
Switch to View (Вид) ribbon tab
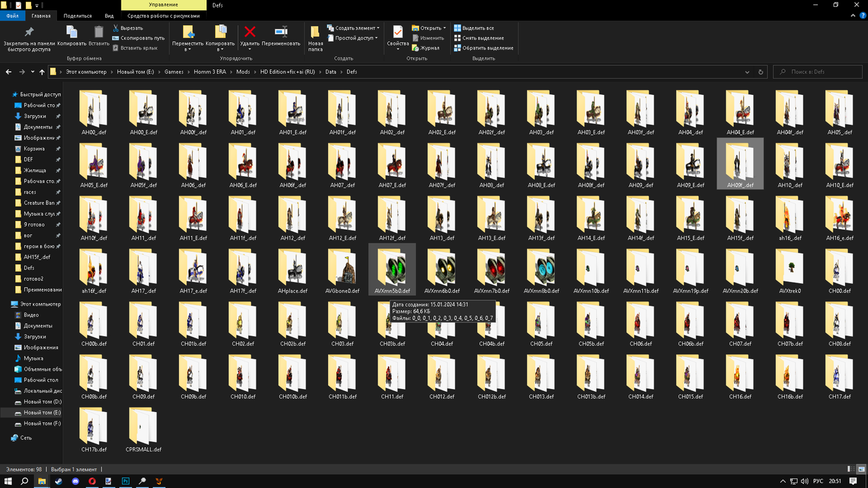[109, 15]
